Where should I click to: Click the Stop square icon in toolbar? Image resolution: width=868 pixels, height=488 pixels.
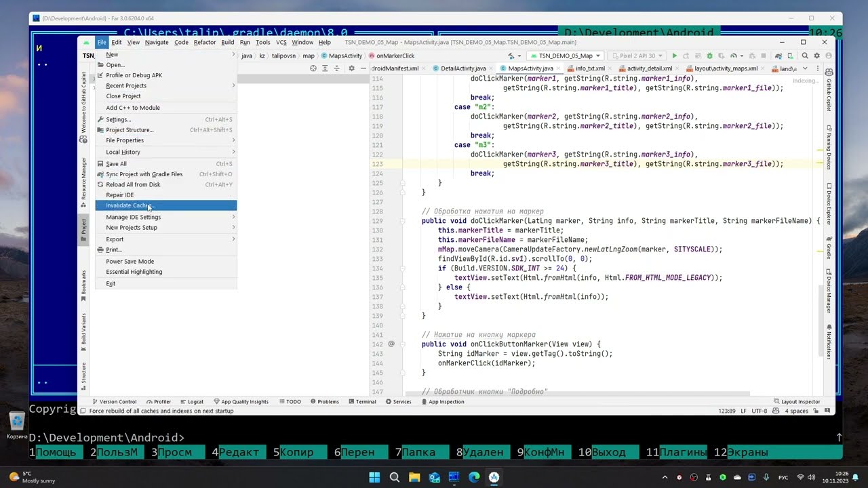[x=764, y=56]
